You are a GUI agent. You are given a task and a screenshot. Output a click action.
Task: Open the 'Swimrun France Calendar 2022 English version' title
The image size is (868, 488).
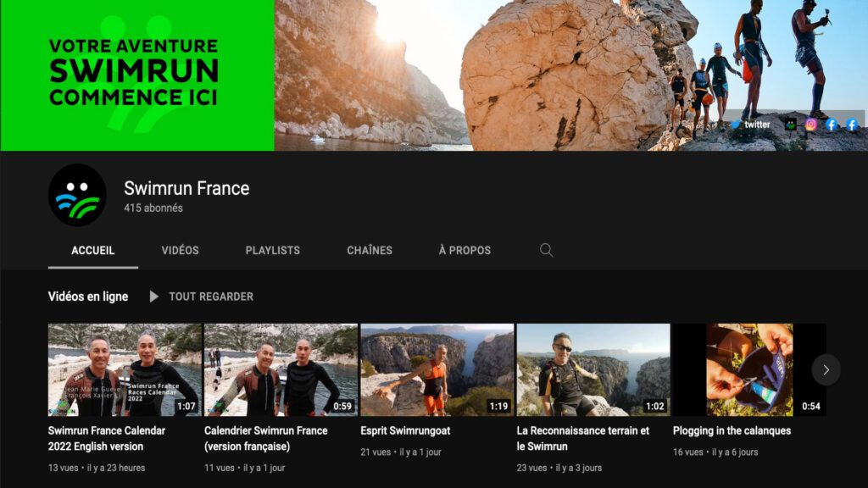[107, 438]
